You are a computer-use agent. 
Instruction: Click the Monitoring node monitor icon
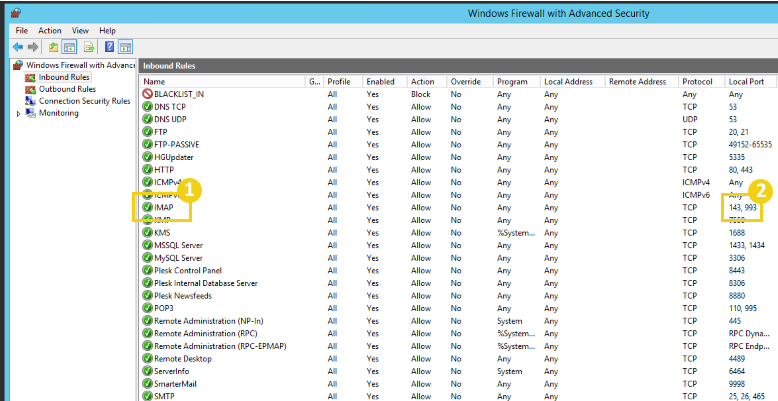click(x=30, y=113)
